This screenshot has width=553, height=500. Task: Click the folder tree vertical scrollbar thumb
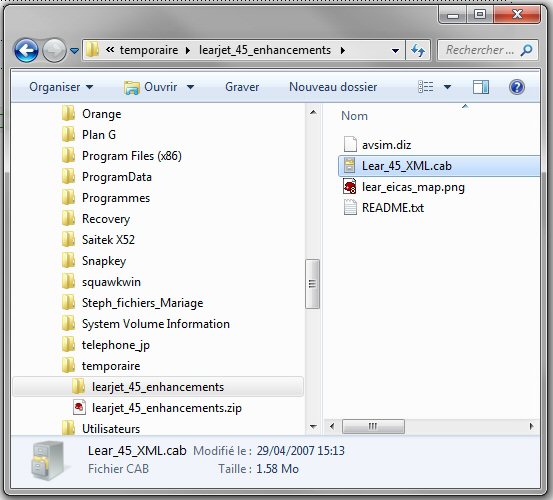point(312,284)
